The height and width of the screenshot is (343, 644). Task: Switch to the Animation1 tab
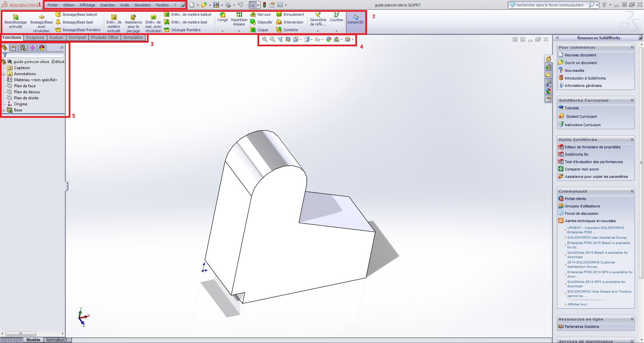(56, 340)
